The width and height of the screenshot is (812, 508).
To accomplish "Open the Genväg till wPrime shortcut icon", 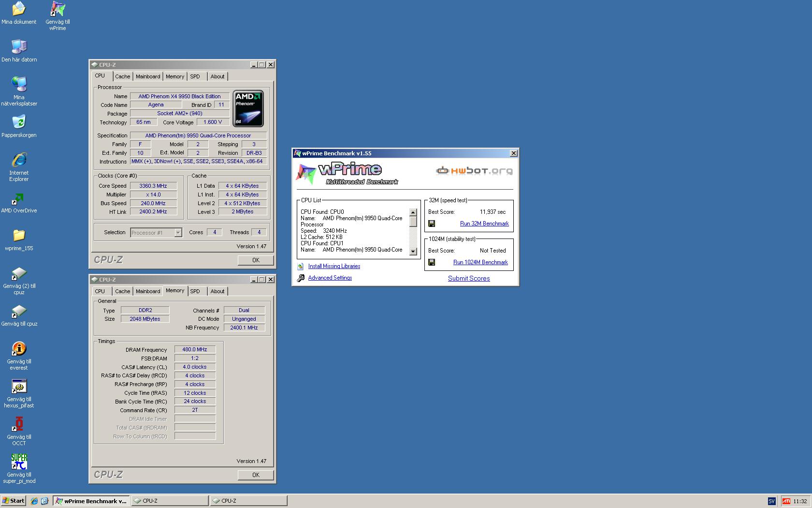I will pos(58,16).
